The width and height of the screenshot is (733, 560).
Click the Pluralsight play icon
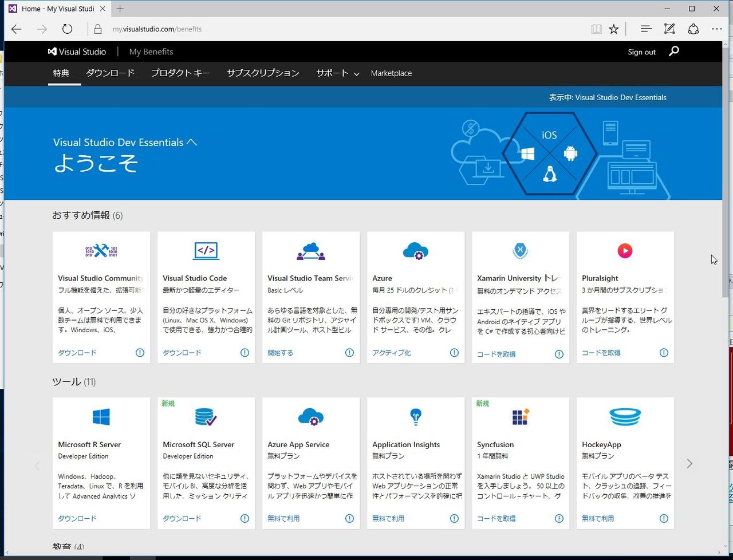[x=625, y=250]
